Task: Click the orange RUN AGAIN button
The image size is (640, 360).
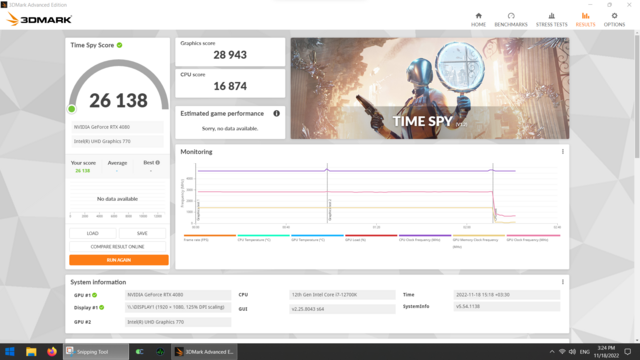Action: 119,260
